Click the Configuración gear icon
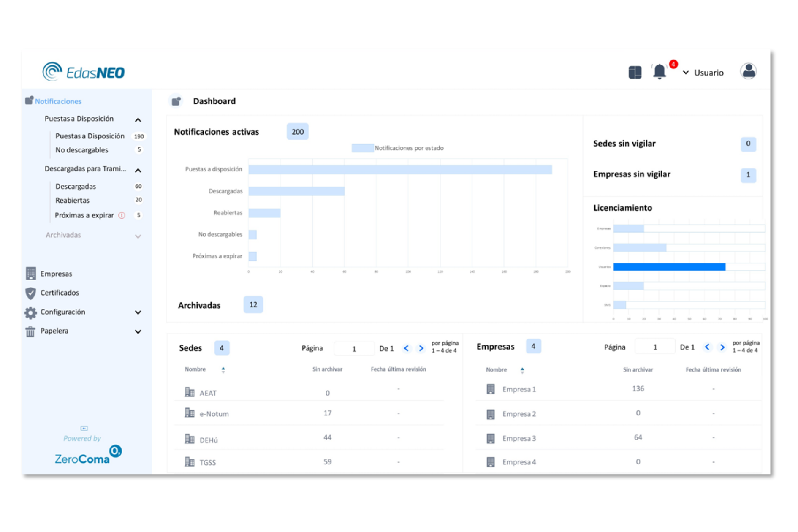 (31, 312)
